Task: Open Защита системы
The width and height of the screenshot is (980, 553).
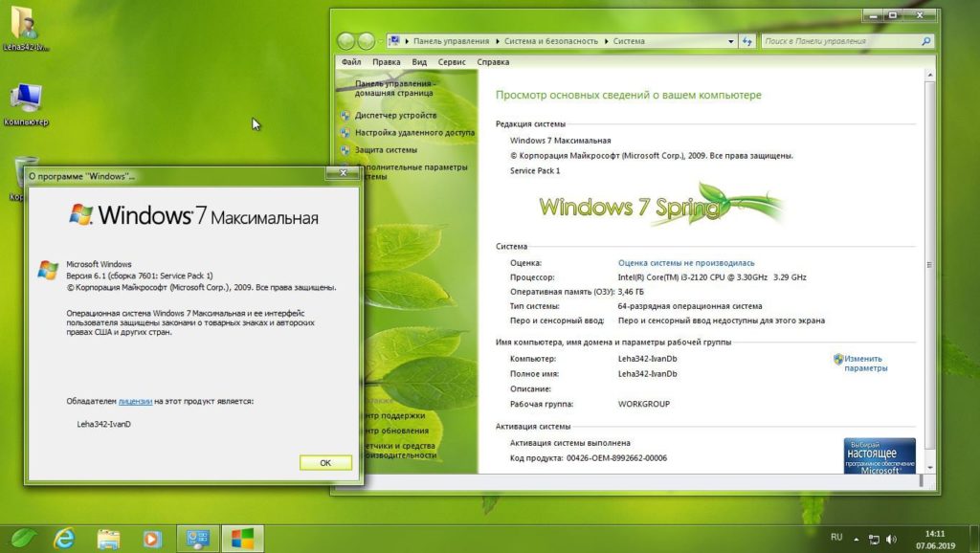Action: click(386, 150)
